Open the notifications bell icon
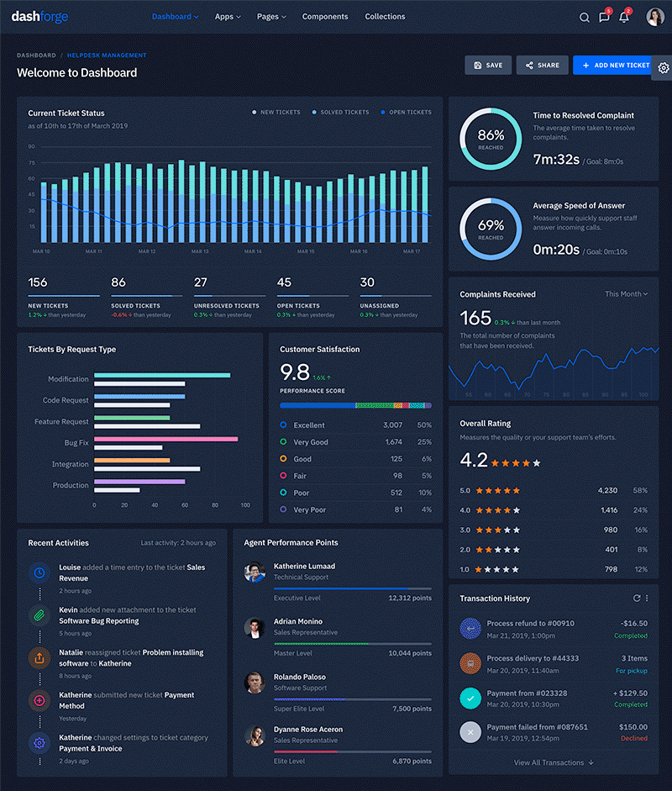The width and height of the screenshot is (672, 791). point(623,17)
